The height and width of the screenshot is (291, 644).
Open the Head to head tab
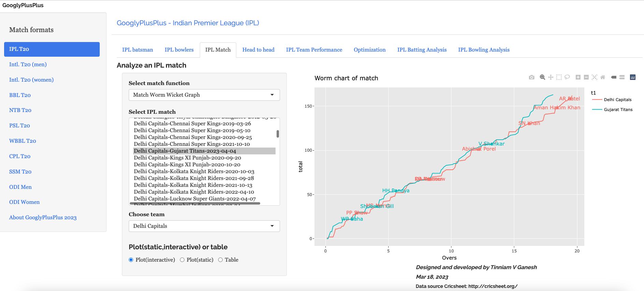click(258, 50)
